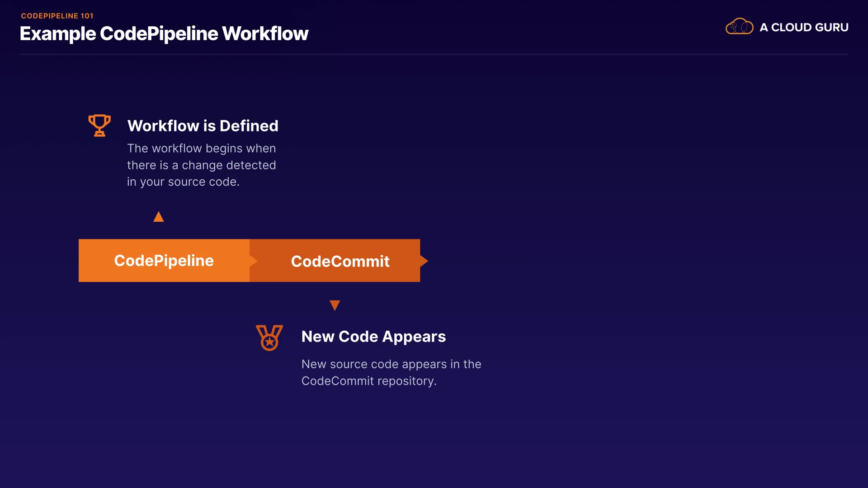Click the horizontal divider line under title

(434, 55)
